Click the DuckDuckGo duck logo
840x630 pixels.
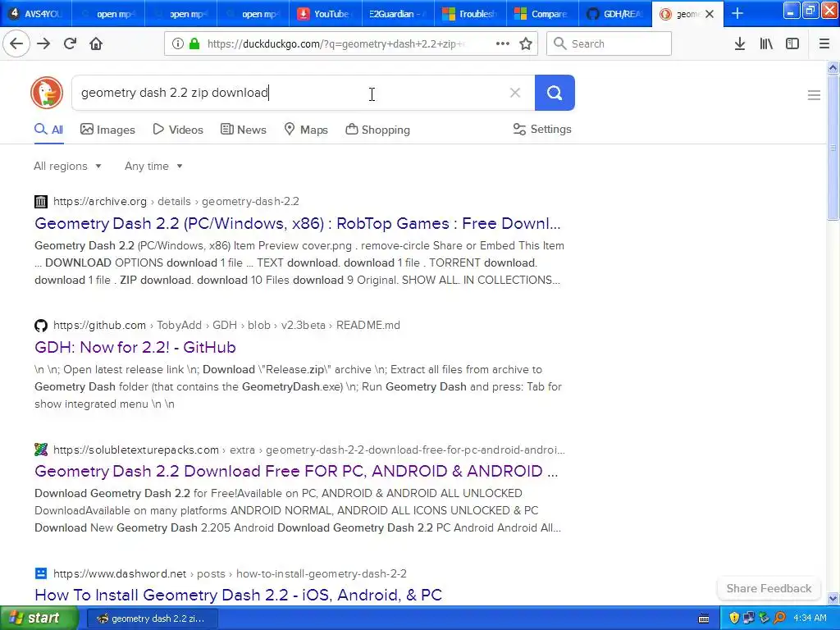click(x=47, y=93)
